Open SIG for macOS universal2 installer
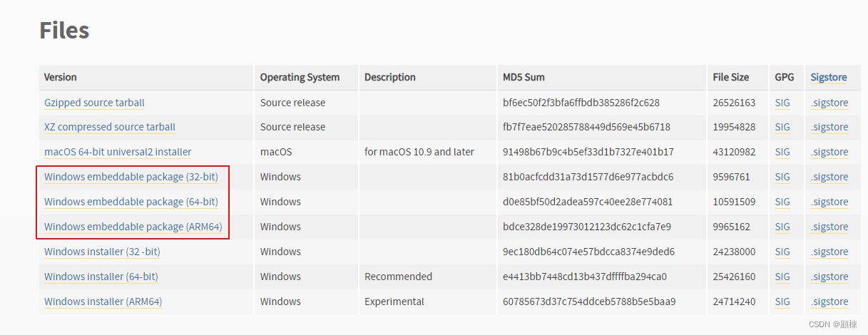The height and width of the screenshot is (335, 868). coord(782,152)
